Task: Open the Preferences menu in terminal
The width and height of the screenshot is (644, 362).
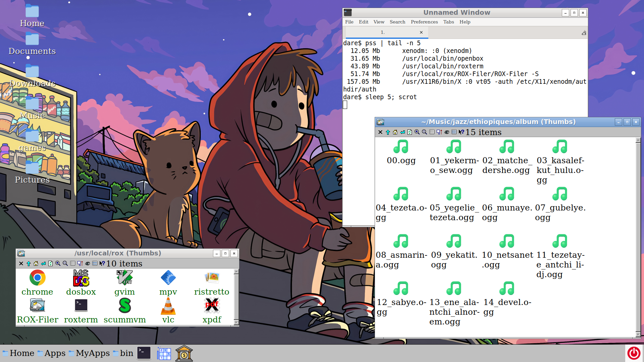Action: pos(424,22)
